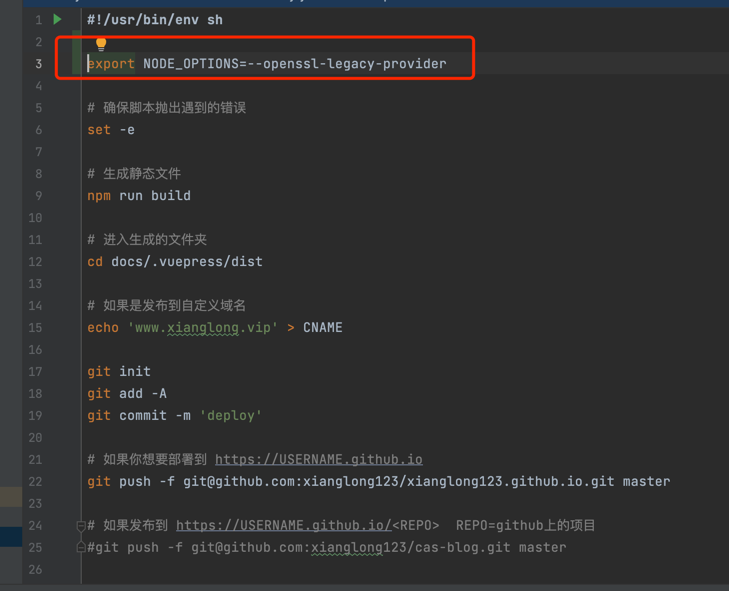
Task: Place cursor on the export keyword
Action: [112, 64]
